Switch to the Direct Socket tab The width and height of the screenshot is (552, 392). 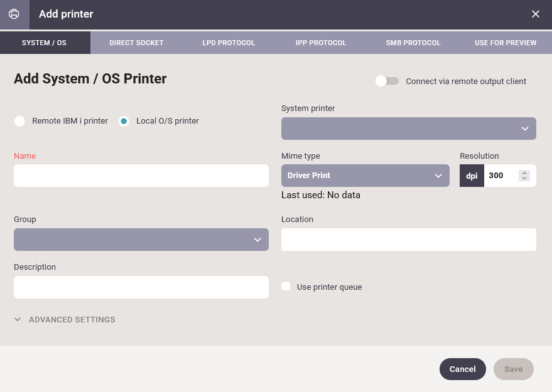click(136, 43)
